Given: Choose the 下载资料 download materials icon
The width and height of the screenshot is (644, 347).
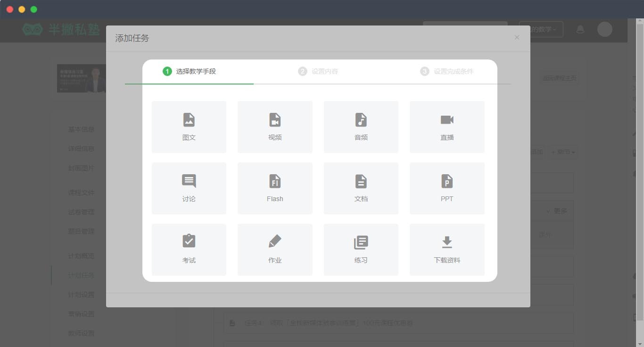Looking at the screenshot, I should coord(446,242).
